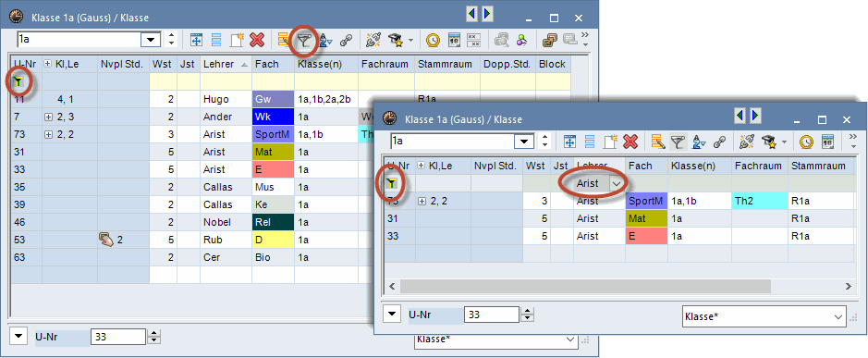Open Klasse* dropdown at bottom of back window
Viewport: 868px width, 358px height.
pyautogui.click(x=570, y=340)
